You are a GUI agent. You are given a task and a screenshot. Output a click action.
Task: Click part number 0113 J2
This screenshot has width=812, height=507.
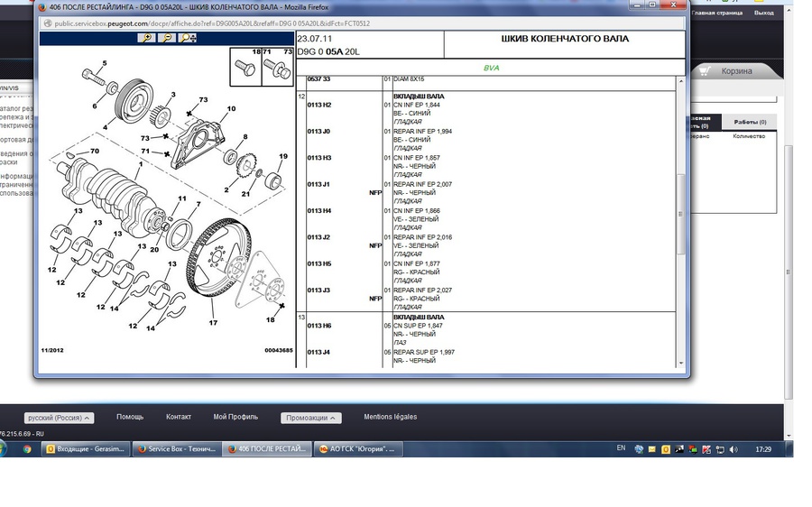point(318,237)
